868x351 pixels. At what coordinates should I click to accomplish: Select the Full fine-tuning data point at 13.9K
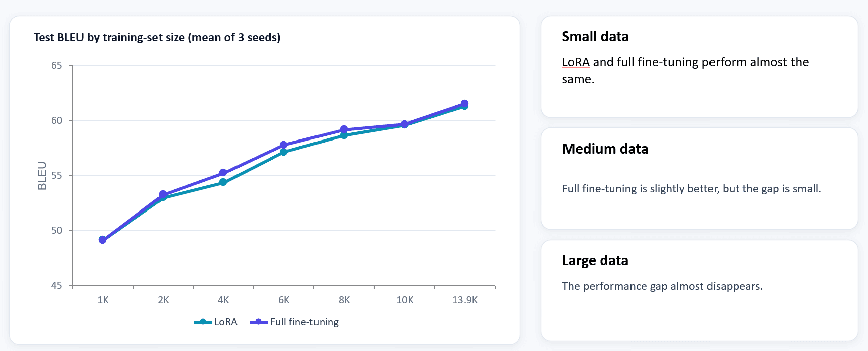click(x=465, y=103)
